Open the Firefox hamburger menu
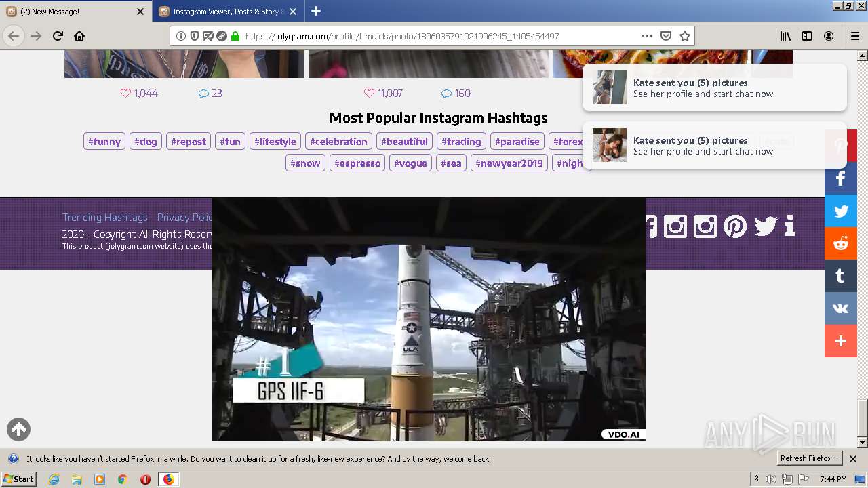868x488 pixels. (854, 36)
